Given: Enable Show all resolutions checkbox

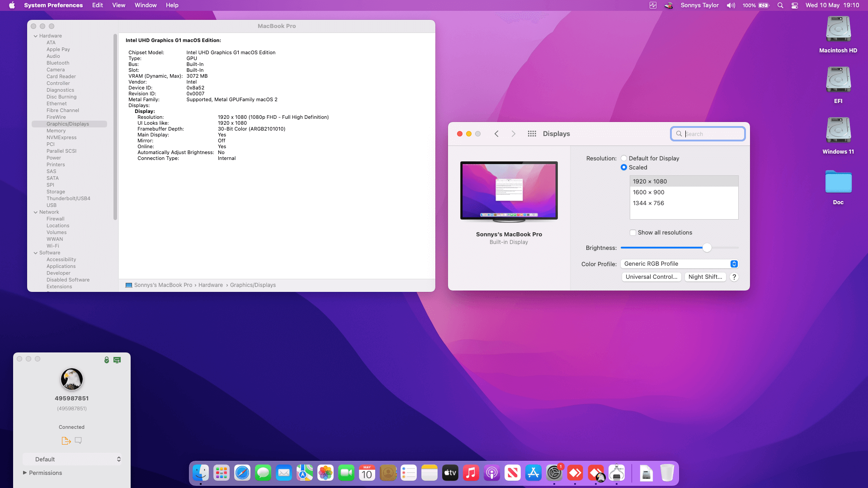Looking at the screenshot, I should (633, 233).
